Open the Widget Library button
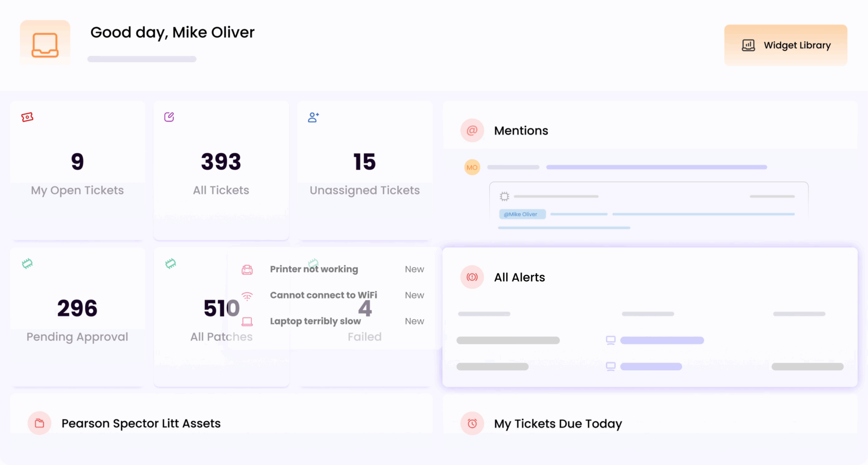 (785, 45)
